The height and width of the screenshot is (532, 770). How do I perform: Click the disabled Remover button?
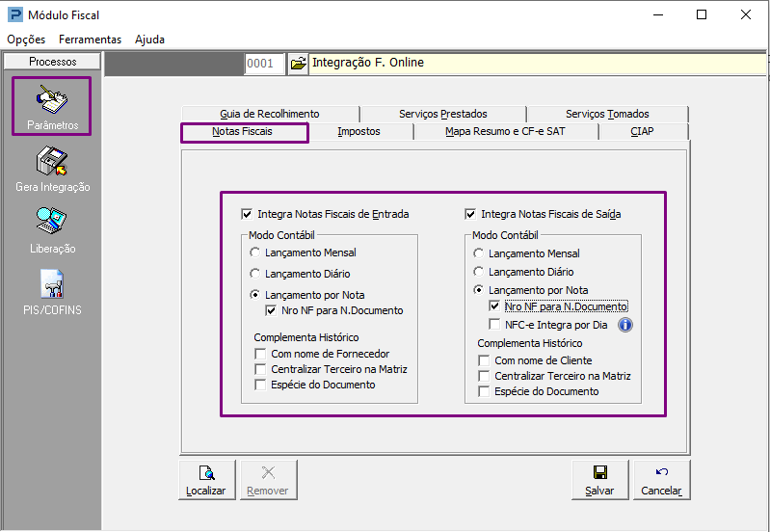click(x=268, y=480)
